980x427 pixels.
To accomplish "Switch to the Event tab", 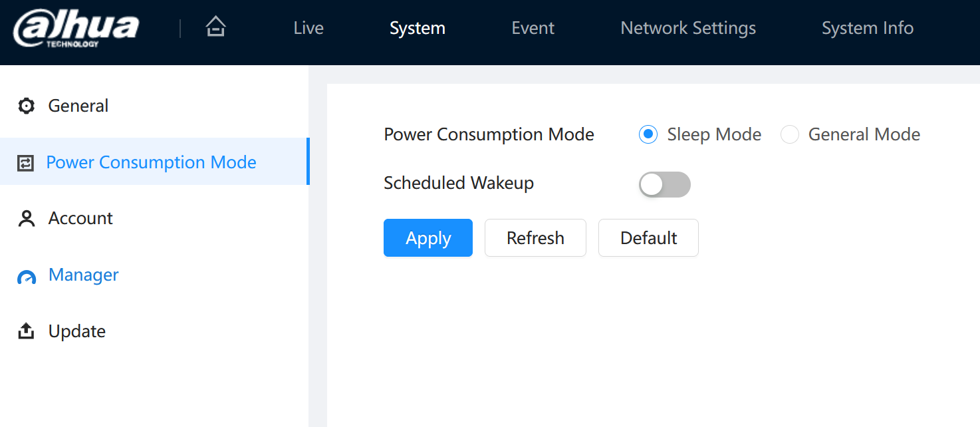I will [x=533, y=28].
